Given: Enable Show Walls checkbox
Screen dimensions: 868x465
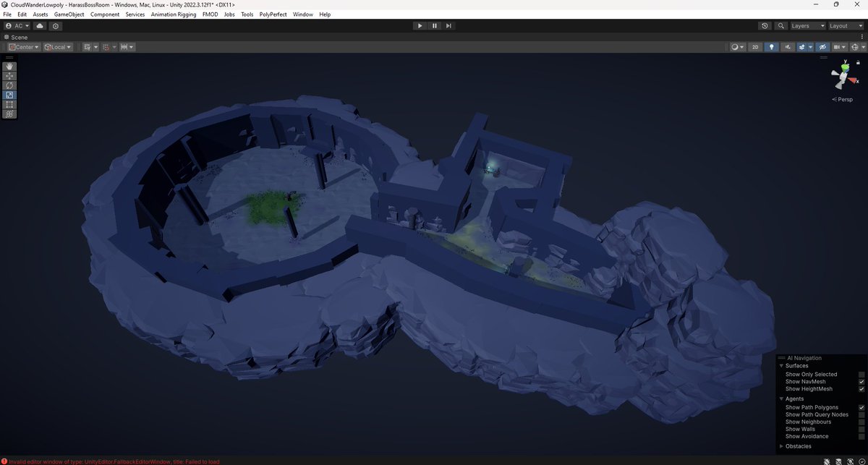Looking at the screenshot, I should pos(861,429).
